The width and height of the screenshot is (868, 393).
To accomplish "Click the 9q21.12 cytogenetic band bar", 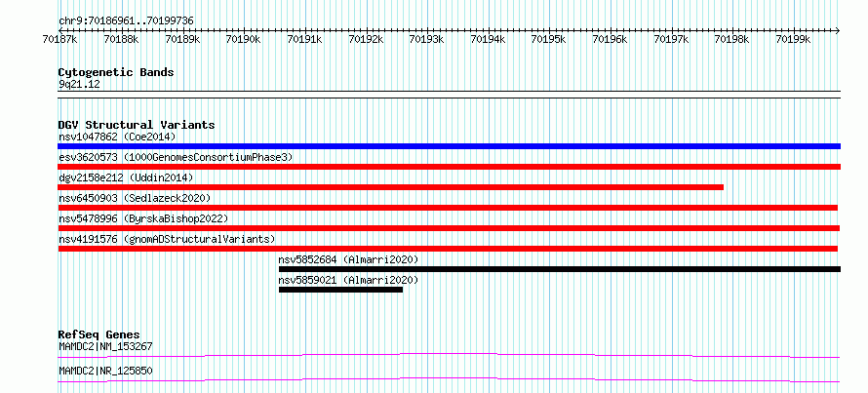I will pos(449,95).
